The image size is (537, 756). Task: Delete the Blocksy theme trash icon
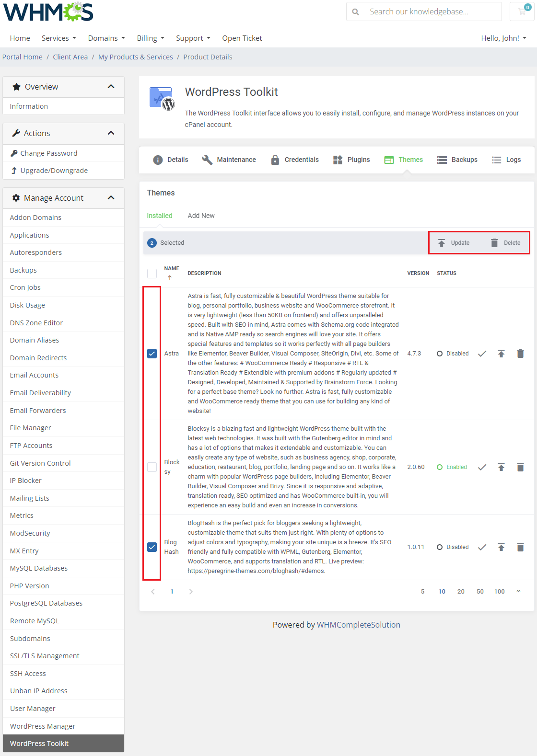point(520,467)
